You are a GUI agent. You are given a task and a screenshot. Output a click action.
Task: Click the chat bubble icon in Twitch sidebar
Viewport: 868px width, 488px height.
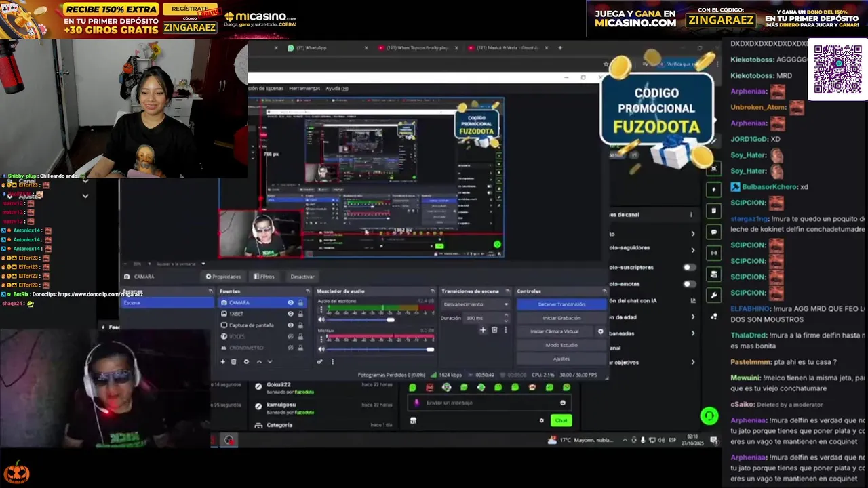tap(713, 232)
